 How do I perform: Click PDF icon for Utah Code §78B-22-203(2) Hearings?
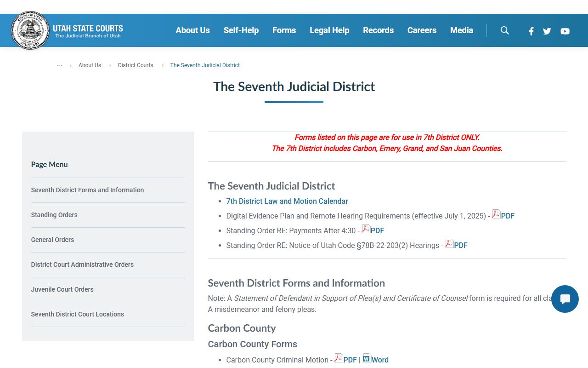click(449, 243)
